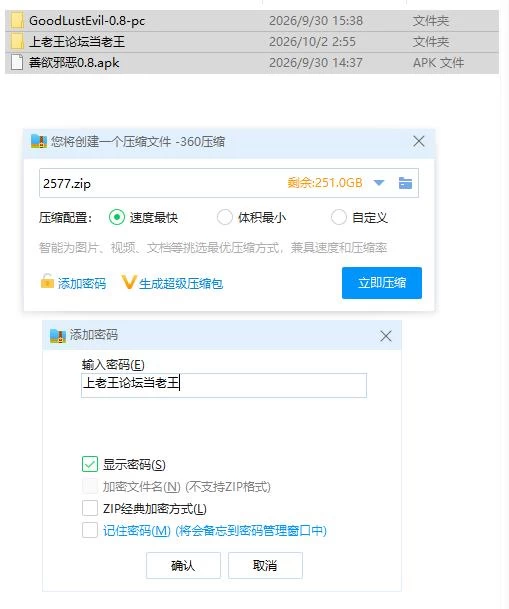Check the 记住密码(M) checkbox
This screenshot has width=509, height=609.
click(90, 530)
